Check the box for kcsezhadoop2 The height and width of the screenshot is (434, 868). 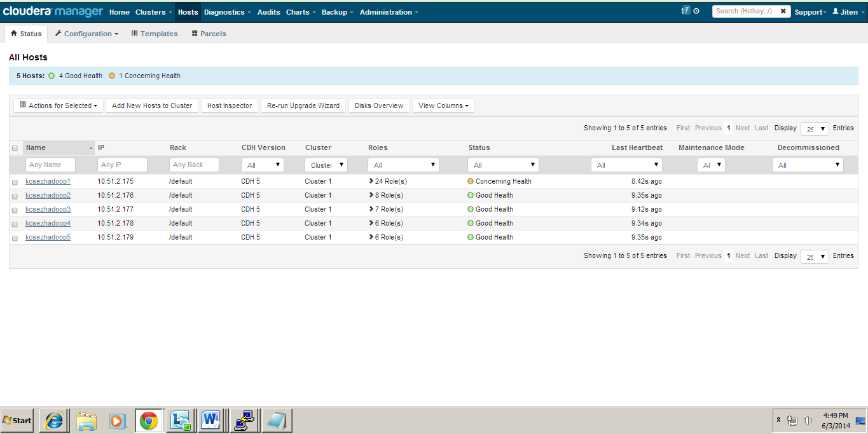[x=15, y=196]
